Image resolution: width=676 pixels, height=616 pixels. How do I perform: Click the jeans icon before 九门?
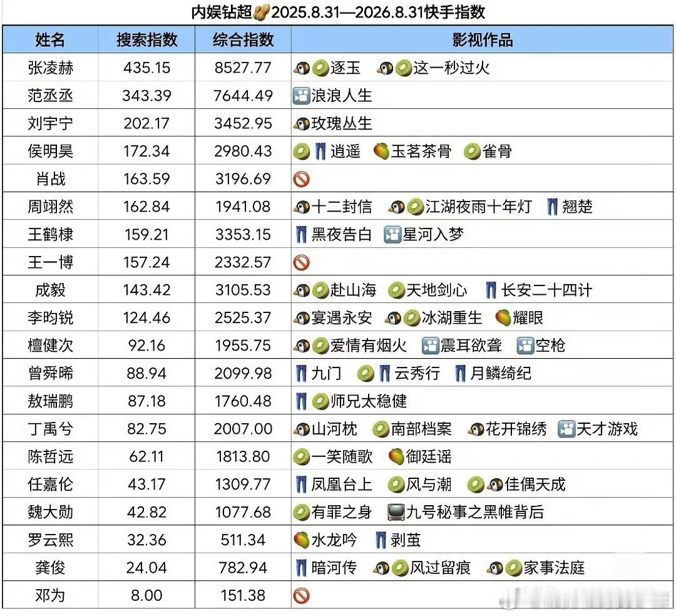tap(301, 374)
